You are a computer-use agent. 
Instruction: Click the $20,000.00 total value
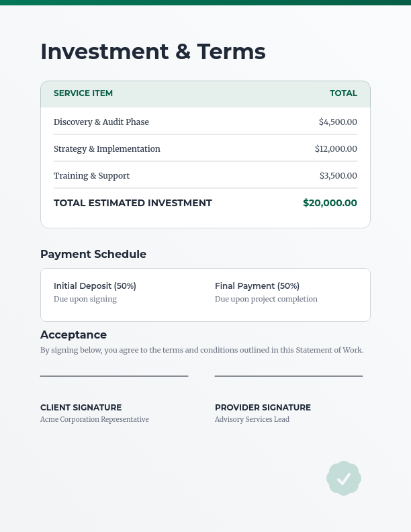pos(330,203)
